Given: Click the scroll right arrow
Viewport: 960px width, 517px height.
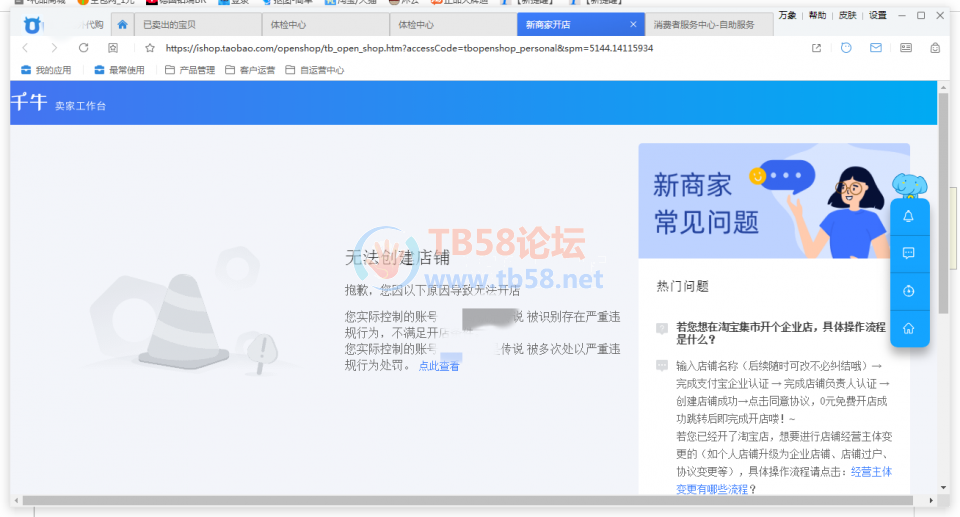Looking at the screenshot, I should click(x=931, y=500).
